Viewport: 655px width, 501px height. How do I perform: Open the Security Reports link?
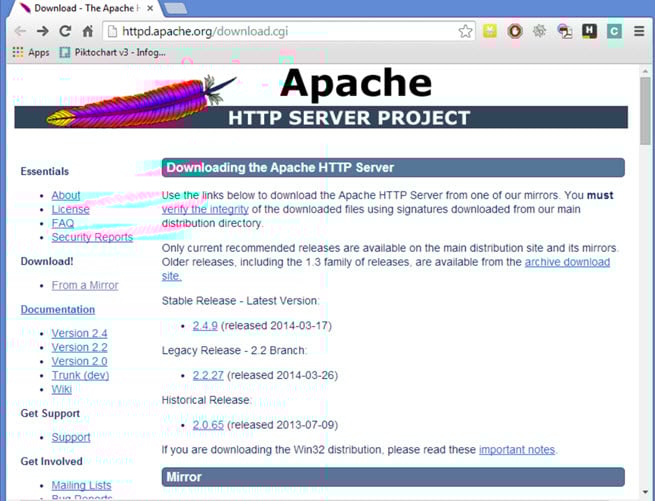click(92, 237)
